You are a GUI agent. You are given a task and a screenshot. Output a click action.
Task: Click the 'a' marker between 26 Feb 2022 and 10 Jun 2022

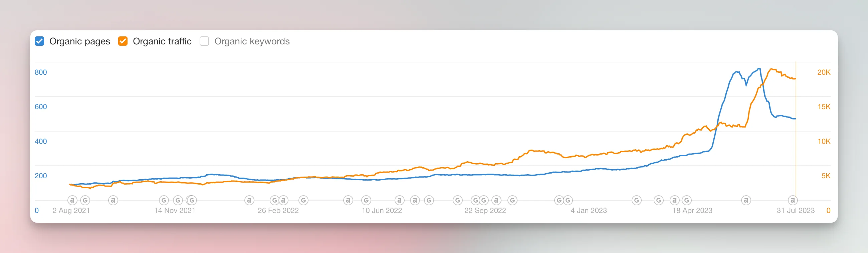coord(348,200)
